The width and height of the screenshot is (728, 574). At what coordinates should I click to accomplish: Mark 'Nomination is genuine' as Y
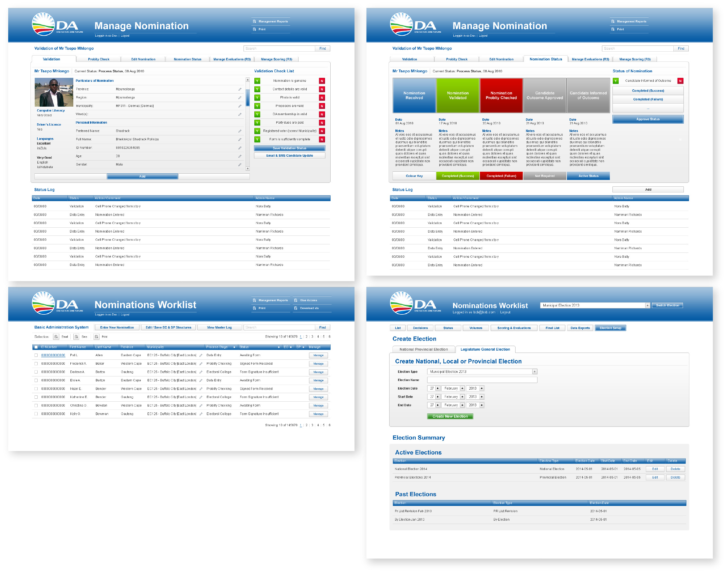[257, 81]
